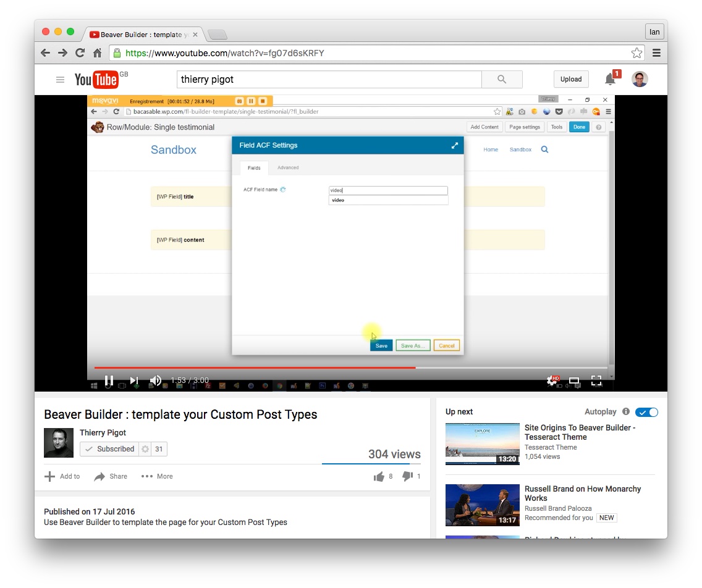Mute the video volume
This screenshot has height=588, width=702.
point(155,380)
